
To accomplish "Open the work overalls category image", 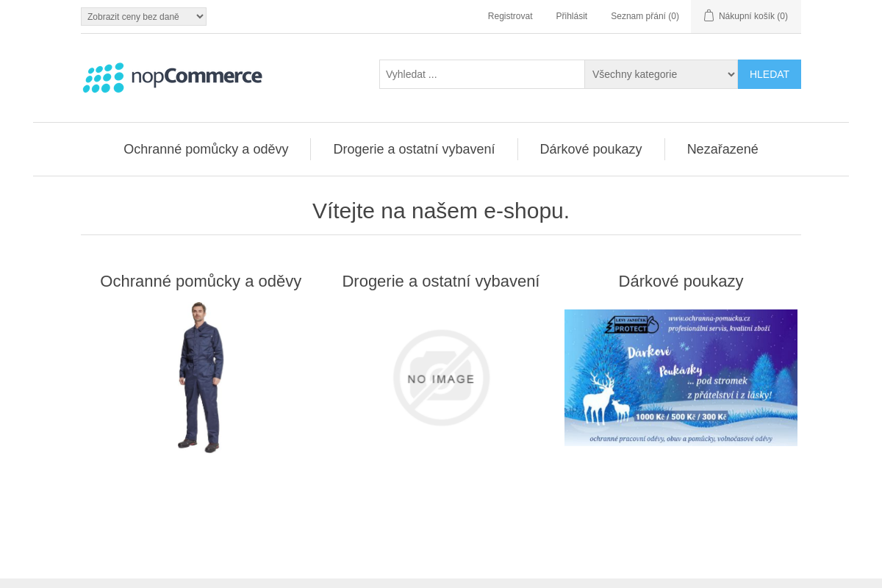I will 201,377.
